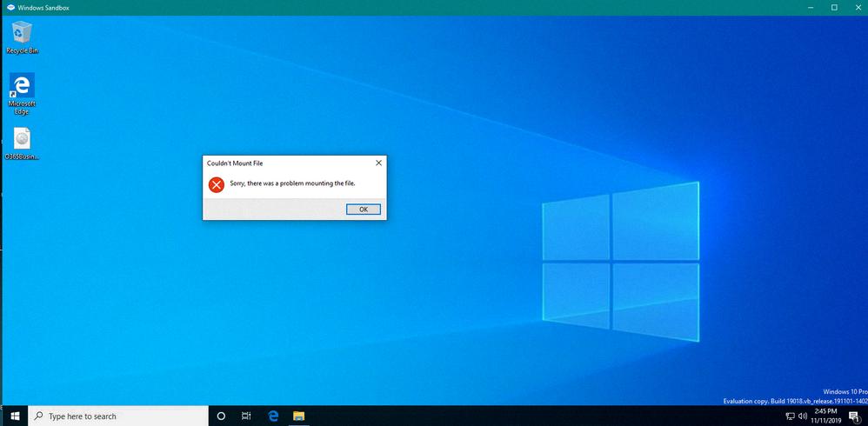The image size is (868, 426).
Task: Open the Action Center notifications icon
Action: 854,416
